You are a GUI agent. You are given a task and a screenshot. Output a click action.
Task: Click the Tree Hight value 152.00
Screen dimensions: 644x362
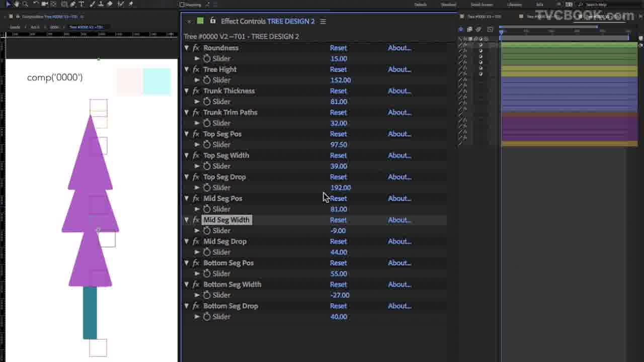pyautogui.click(x=341, y=80)
